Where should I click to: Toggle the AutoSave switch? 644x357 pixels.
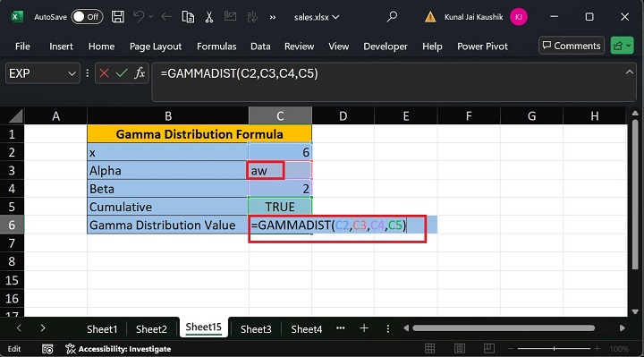pyautogui.click(x=87, y=17)
